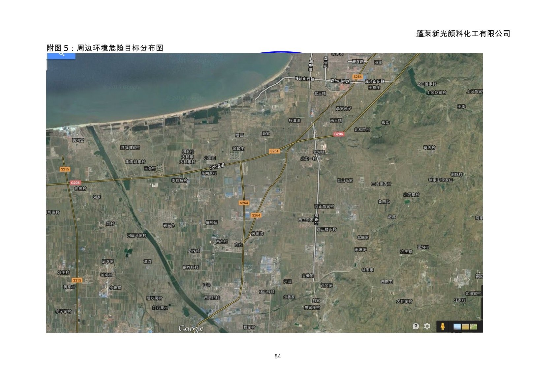Click the 后炒果村 village label

pyautogui.click(x=154, y=298)
